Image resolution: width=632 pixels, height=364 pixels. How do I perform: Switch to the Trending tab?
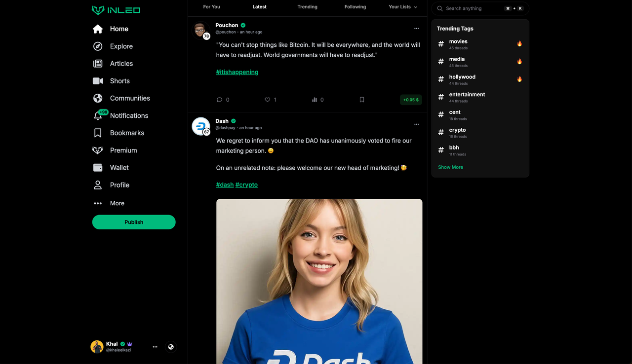pos(308,7)
